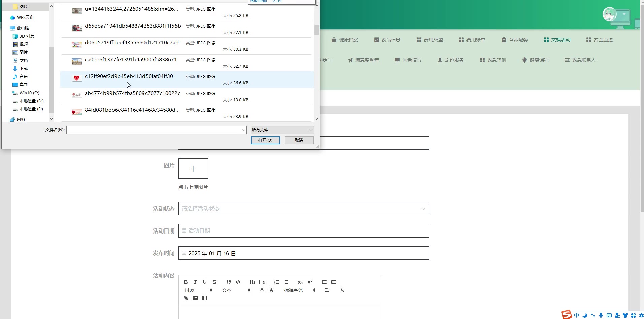Insert an image into the editor content
This screenshot has height=319, width=644.
click(195, 298)
